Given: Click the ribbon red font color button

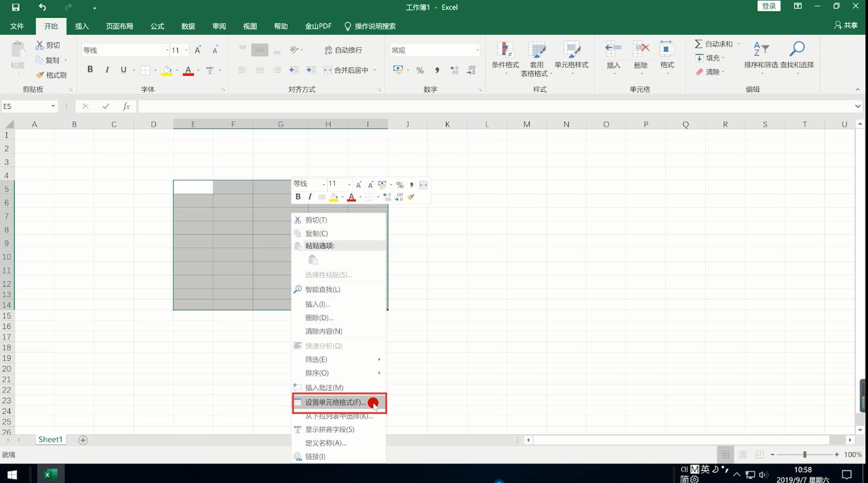Looking at the screenshot, I should coord(188,70).
